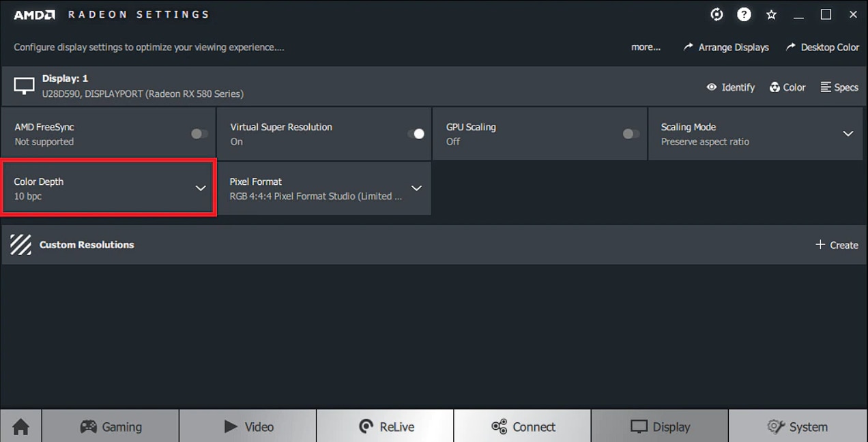Image resolution: width=868 pixels, height=442 pixels.
Task: Switch to the ReLive tab
Action: 386,426
